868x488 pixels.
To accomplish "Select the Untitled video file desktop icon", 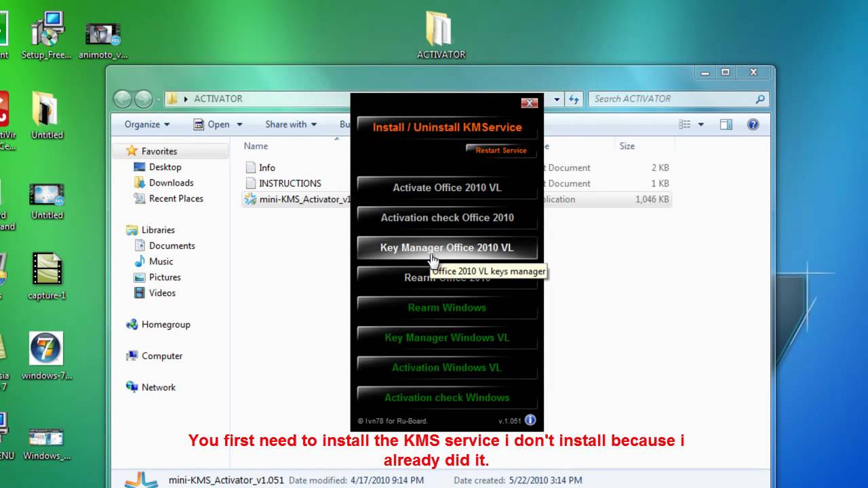I will click(x=47, y=195).
